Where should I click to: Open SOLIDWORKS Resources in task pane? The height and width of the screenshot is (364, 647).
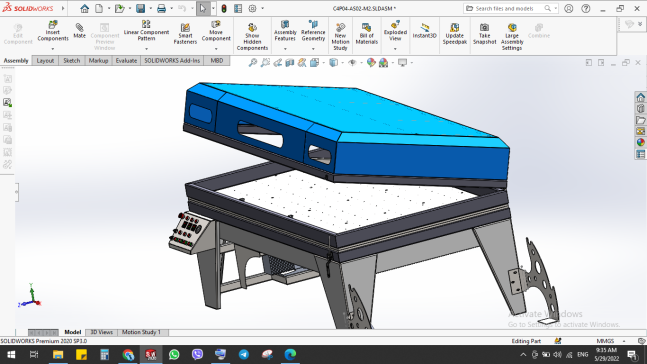point(640,97)
